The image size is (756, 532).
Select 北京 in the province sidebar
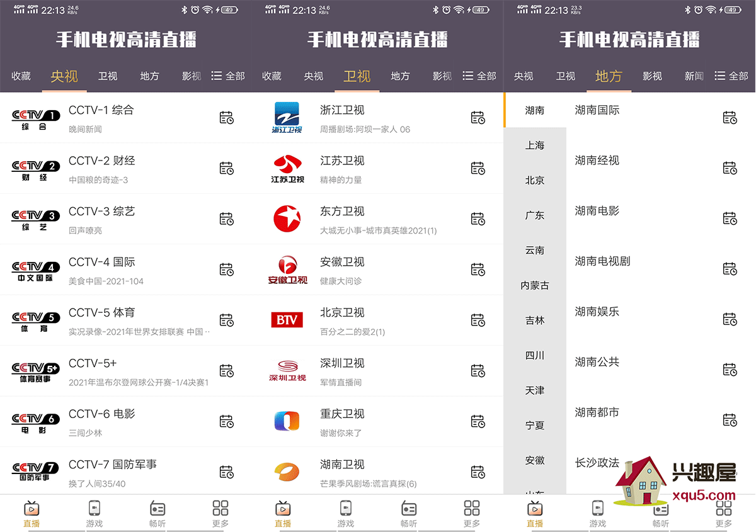click(535, 180)
